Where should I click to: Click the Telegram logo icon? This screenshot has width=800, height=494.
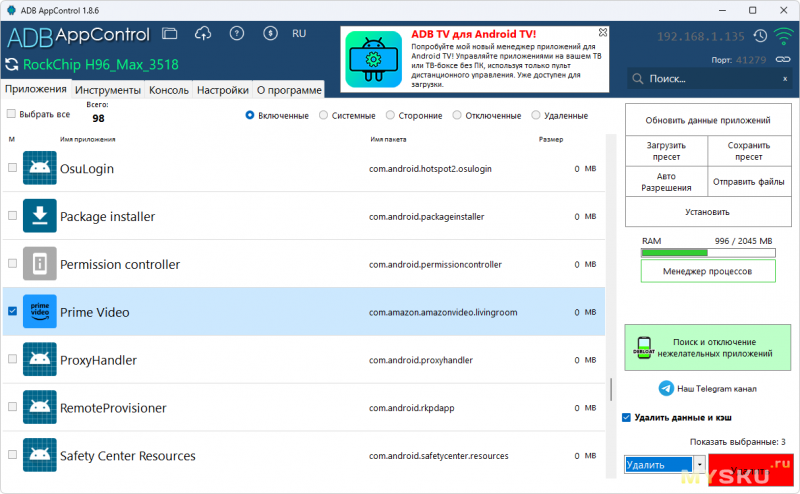coord(666,388)
